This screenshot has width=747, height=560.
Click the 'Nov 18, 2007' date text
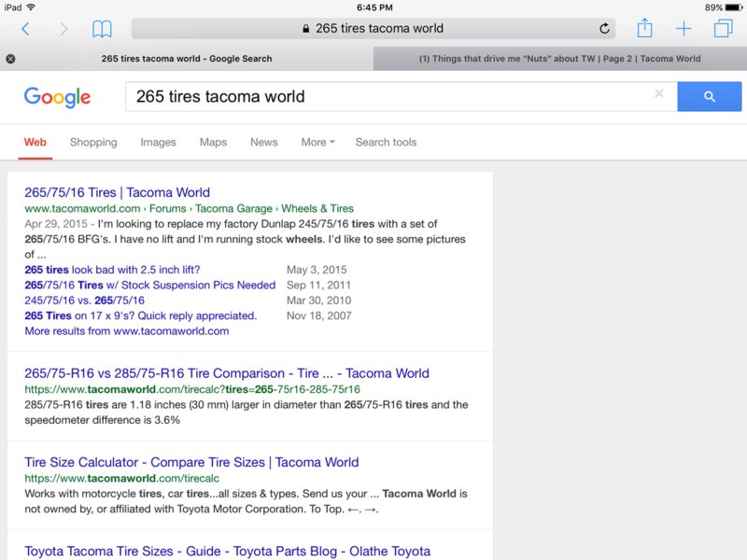pyautogui.click(x=318, y=315)
